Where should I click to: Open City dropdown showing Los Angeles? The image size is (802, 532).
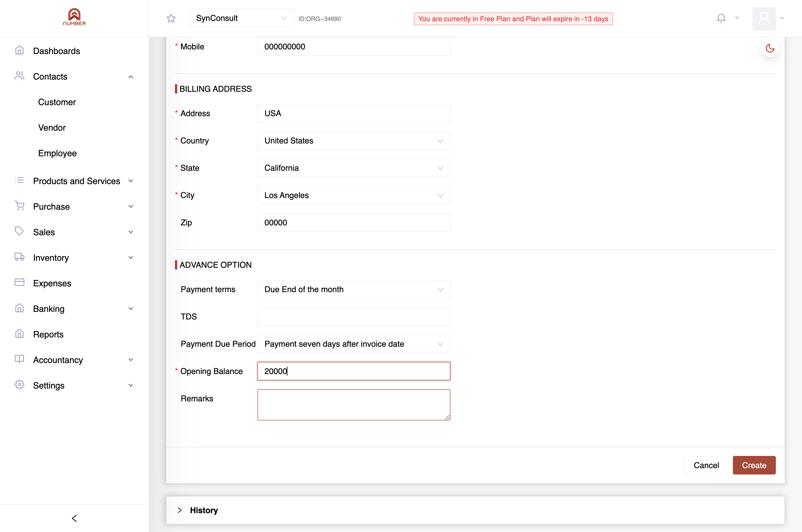[x=354, y=195]
